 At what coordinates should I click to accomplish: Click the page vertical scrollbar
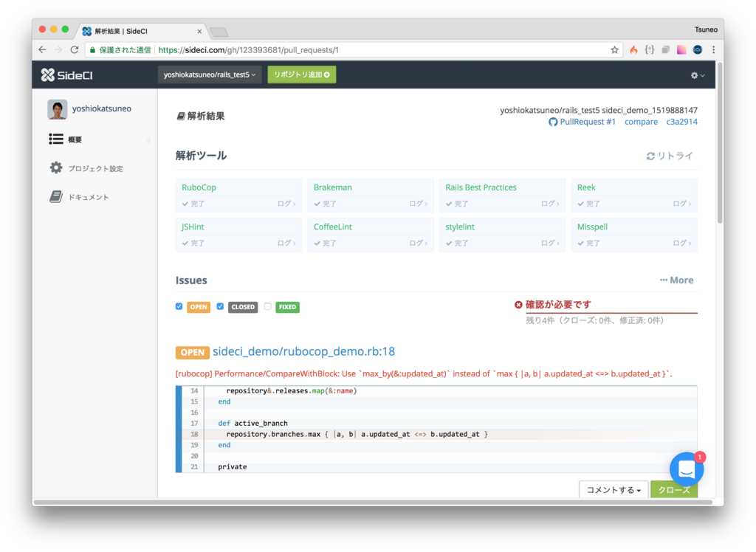point(719,142)
